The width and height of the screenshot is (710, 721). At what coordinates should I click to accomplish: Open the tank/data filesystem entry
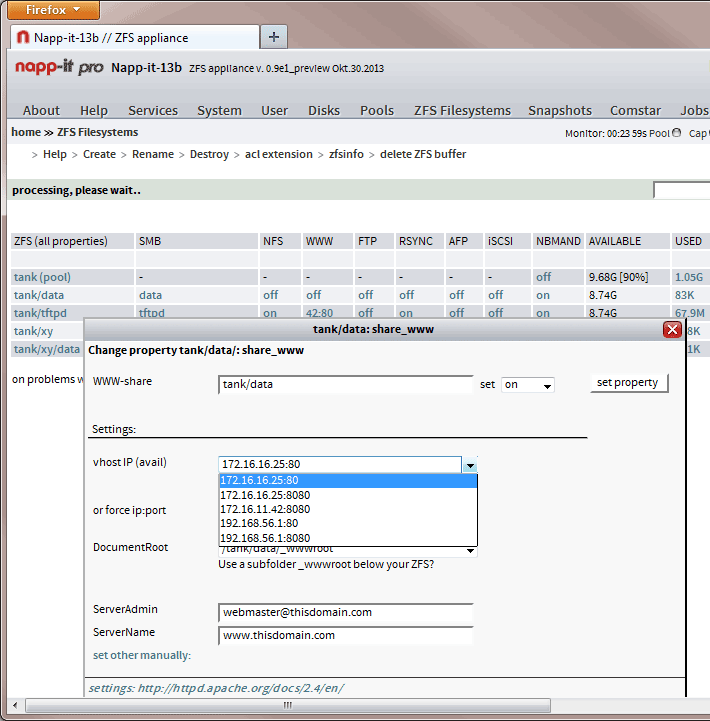(39, 295)
